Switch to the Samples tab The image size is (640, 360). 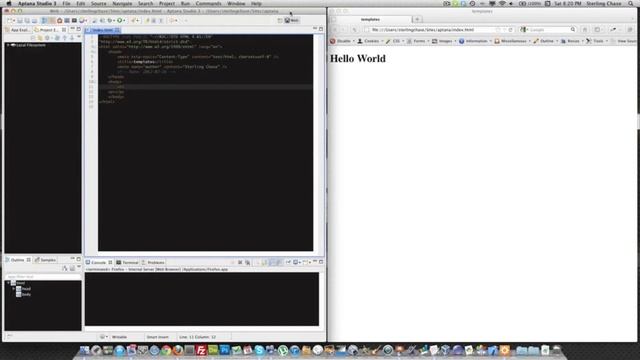click(46, 260)
